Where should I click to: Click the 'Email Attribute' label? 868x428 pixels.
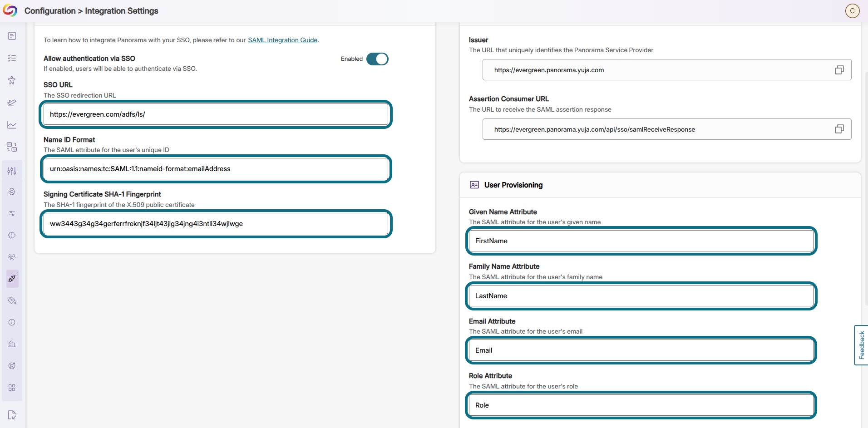492,321
